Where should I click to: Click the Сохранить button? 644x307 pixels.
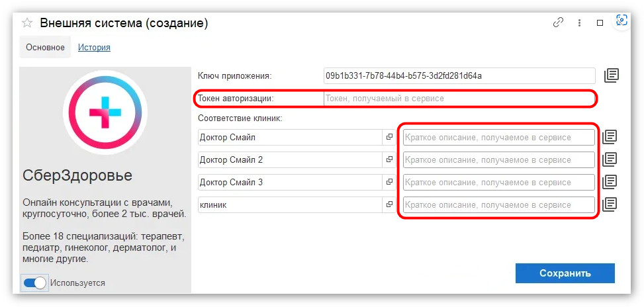click(x=565, y=273)
